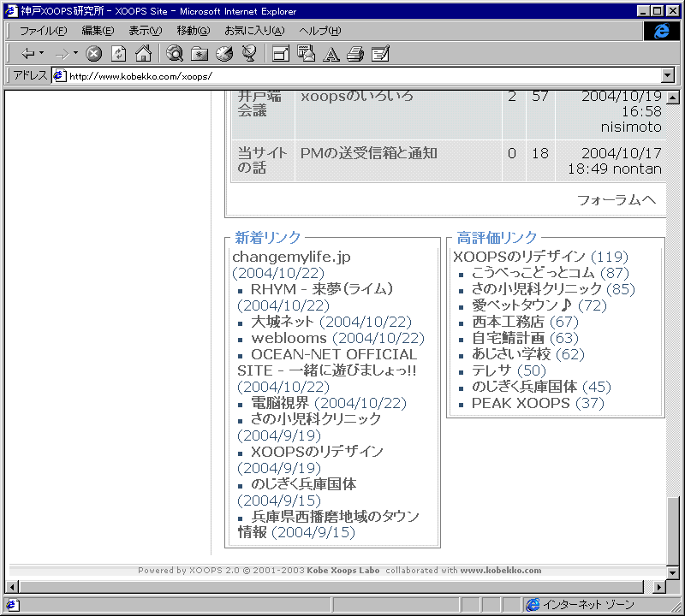Open the forum topic xoopsのいろいろ
The image size is (685, 616).
[356, 96]
